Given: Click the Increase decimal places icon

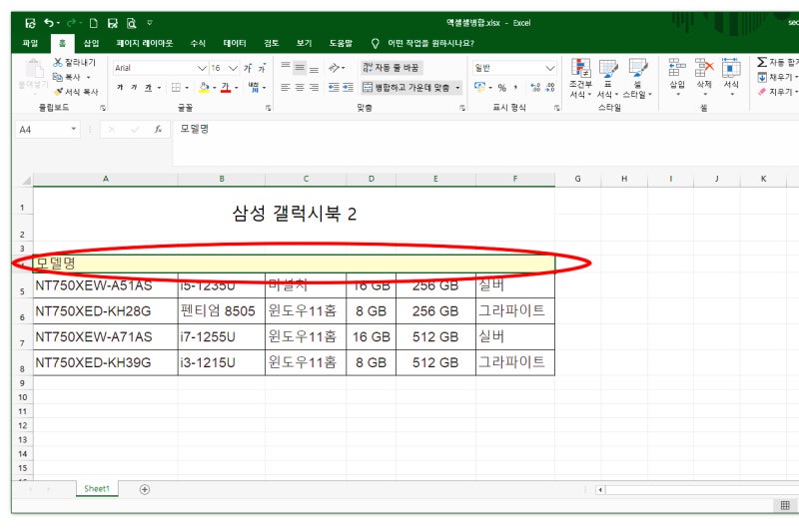Looking at the screenshot, I should pyautogui.click(x=535, y=88).
